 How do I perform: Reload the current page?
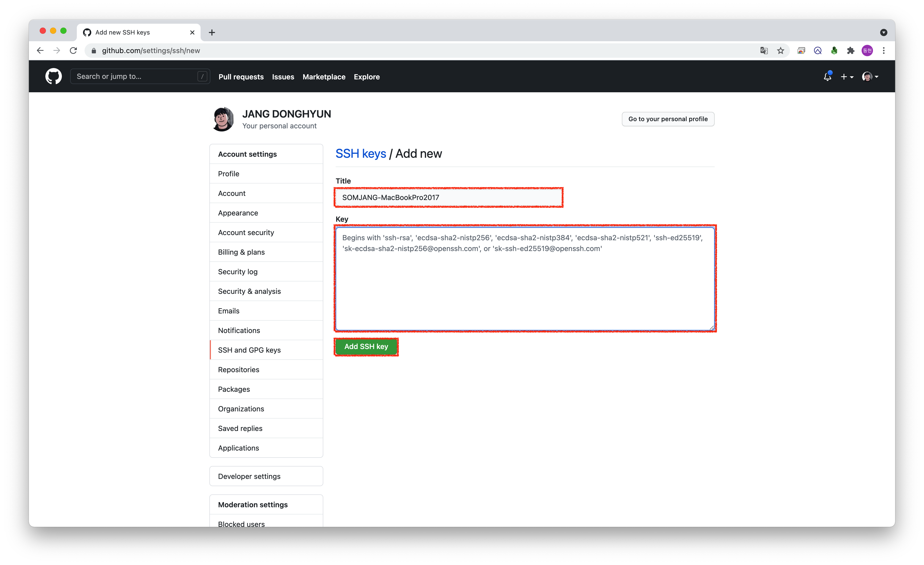tap(73, 51)
